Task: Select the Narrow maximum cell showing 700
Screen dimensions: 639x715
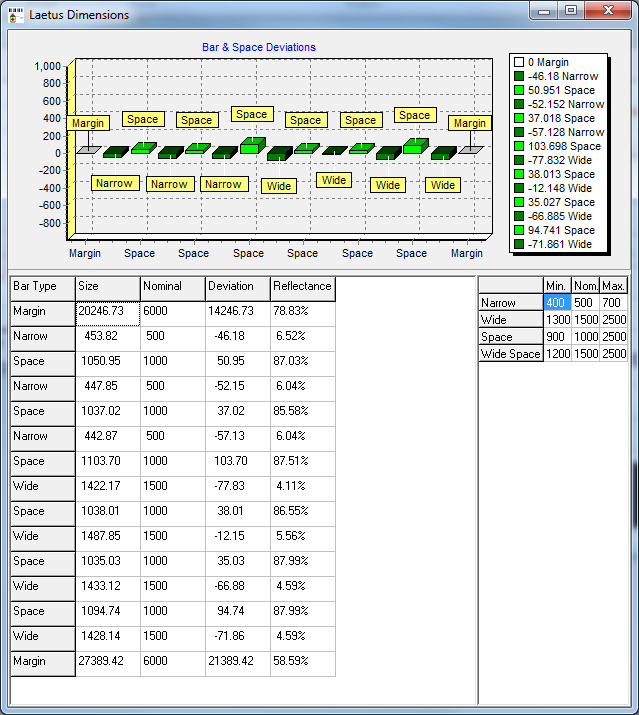Action: click(614, 303)
